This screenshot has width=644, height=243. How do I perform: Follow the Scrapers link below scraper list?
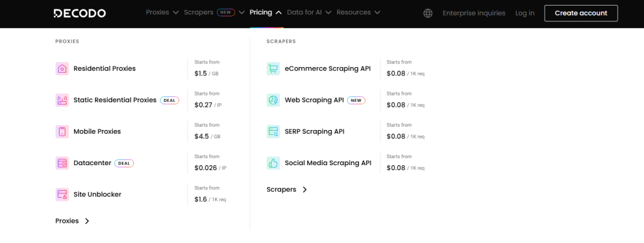click(281, 190)
